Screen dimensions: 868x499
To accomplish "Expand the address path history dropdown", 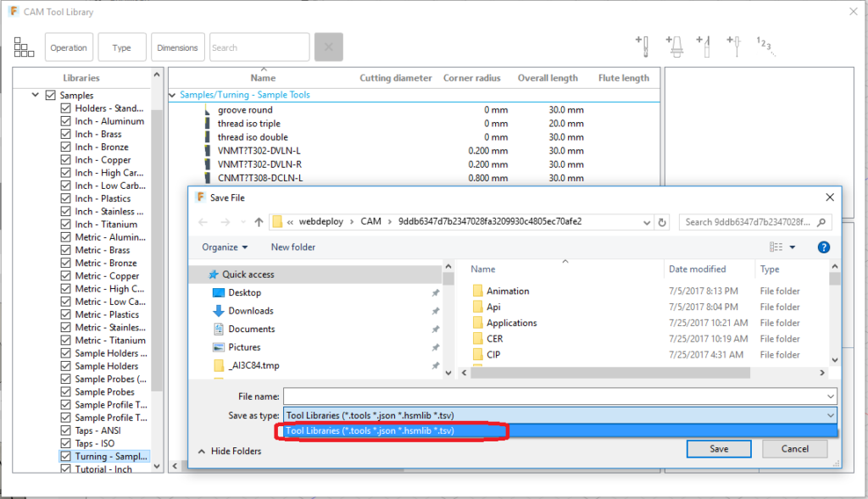I will click(646, 223).
